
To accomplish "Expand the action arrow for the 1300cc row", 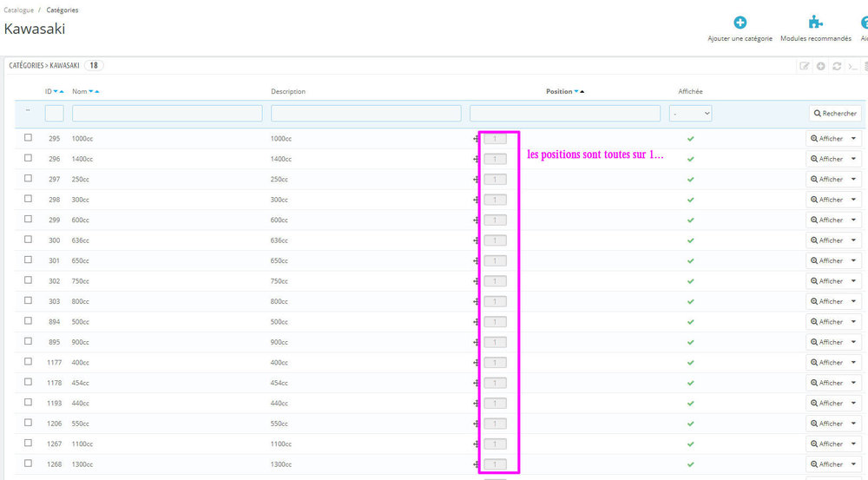I will pos(853,464).
